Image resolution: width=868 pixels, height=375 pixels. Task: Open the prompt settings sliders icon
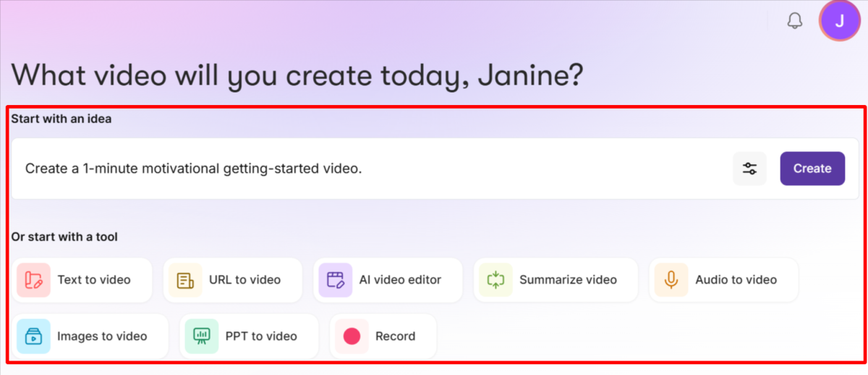tap(749, 169)
